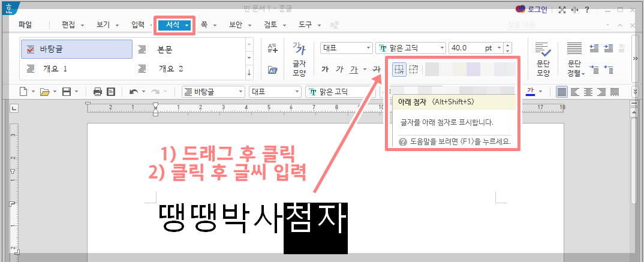
Task: Open the undo history dropdown arrow
Action: pos(143,92)
